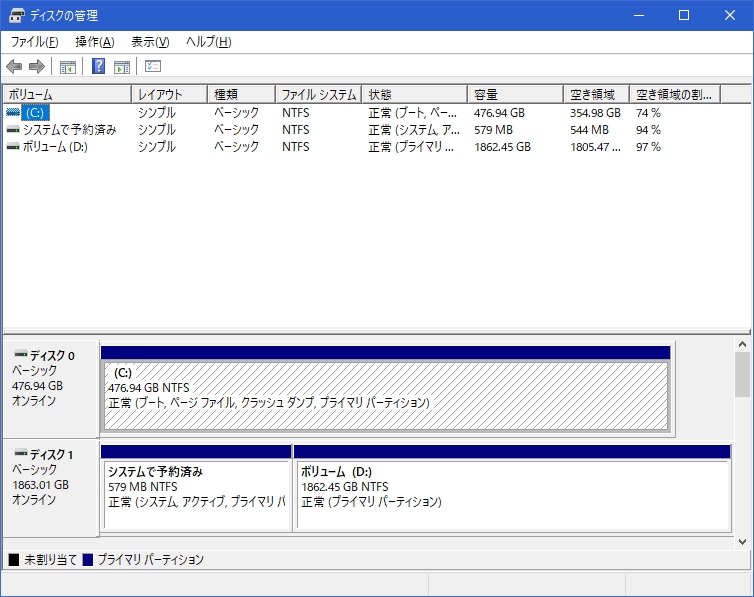Open the 表示(V) menu
This screenshot has height=597, width=754.
150,42
